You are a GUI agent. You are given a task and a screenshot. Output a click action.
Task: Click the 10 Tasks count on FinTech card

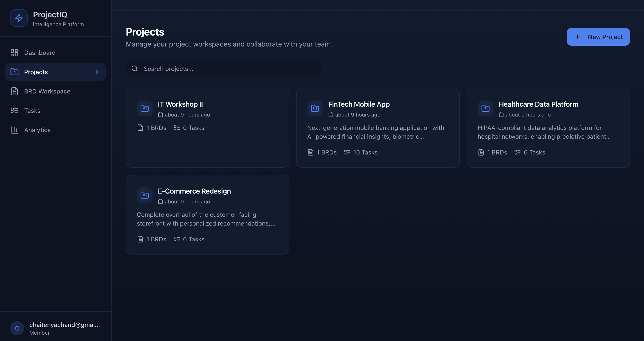coord(365,152)
